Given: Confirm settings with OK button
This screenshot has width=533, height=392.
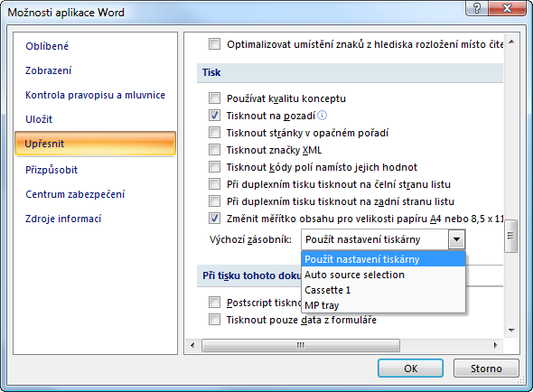Looking at the screenshot, I should point(410,369).
